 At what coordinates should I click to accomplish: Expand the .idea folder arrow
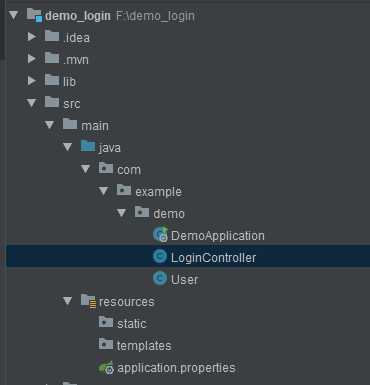pos(32,37)
